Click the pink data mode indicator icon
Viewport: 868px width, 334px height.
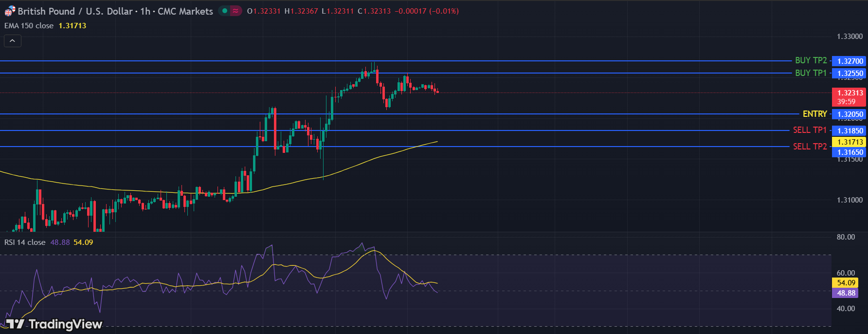[235, 11]
